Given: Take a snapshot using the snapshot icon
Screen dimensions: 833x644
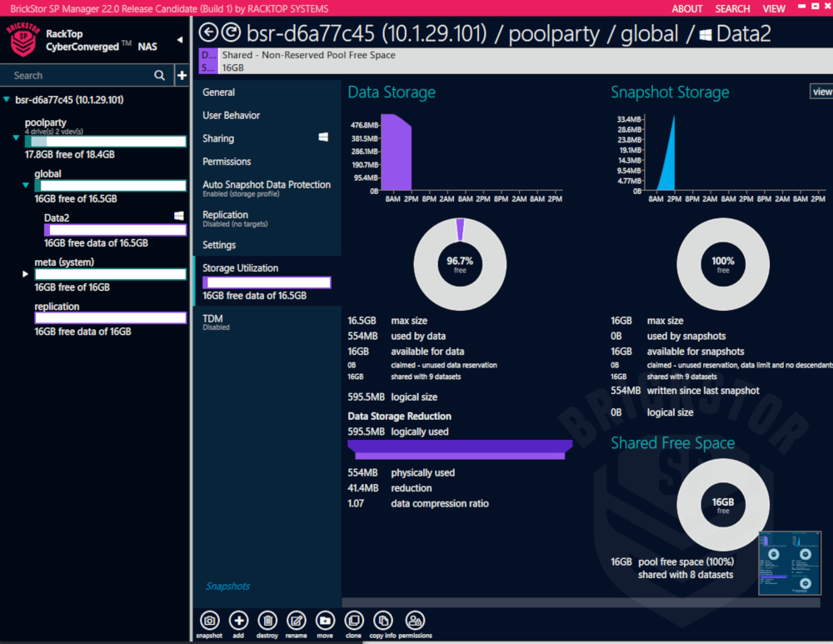Looking at the screenshot, I should coord(209,622).
